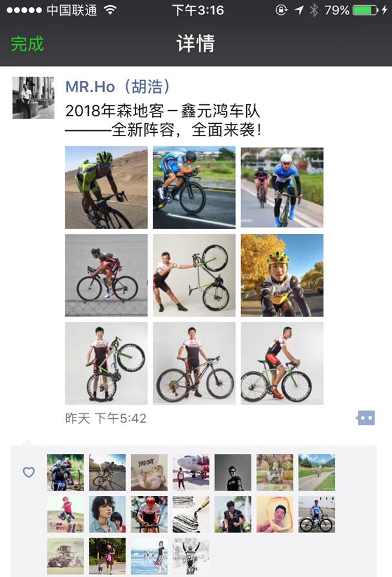Tap the poster's profile avatar photo

point(34,97)
